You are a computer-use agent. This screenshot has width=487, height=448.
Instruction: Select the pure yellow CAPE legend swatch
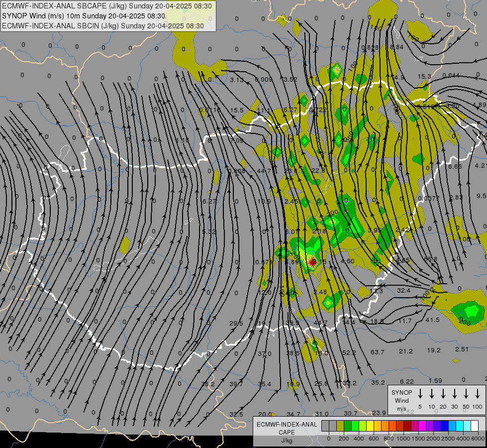click(x=370, y=426)
